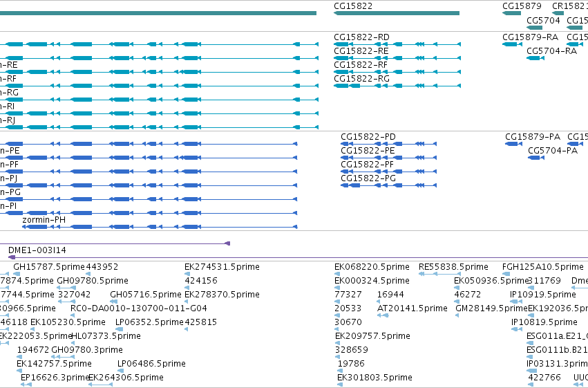Open EST 422766
Image resolution: width=588 pixels, height=388 pixels.
pyautogui.click(x=544, y=378)
